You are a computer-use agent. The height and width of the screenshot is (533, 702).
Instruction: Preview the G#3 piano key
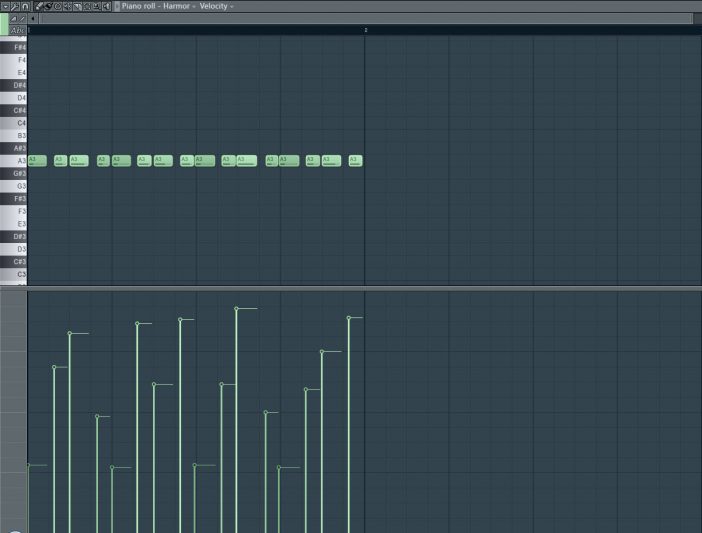[x=13, y=173]
